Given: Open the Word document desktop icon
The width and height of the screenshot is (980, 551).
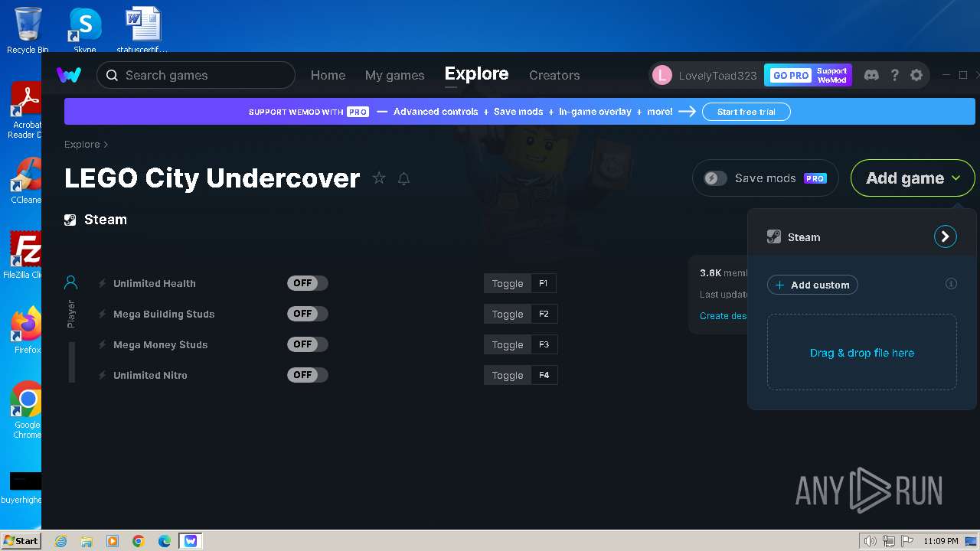Looking at the screenshot, I should [142, 31].
